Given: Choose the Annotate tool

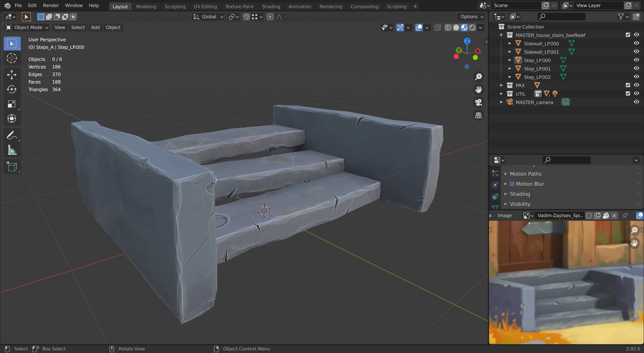Looking at the screenshot, I should (12, 135).
